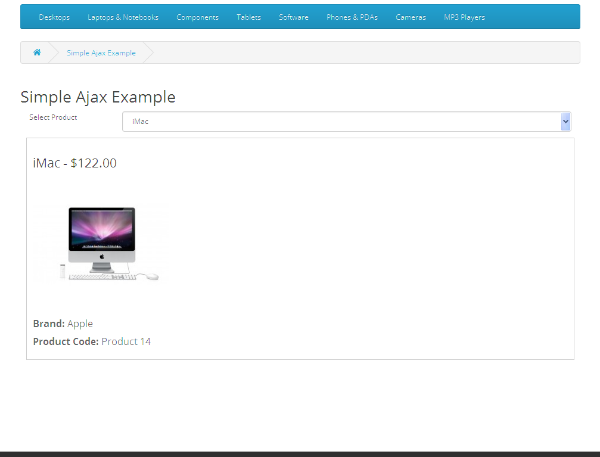The image size is (600, 457).
Task: Open Laptops & Notebooks category
Action: [x=123, y=17]
